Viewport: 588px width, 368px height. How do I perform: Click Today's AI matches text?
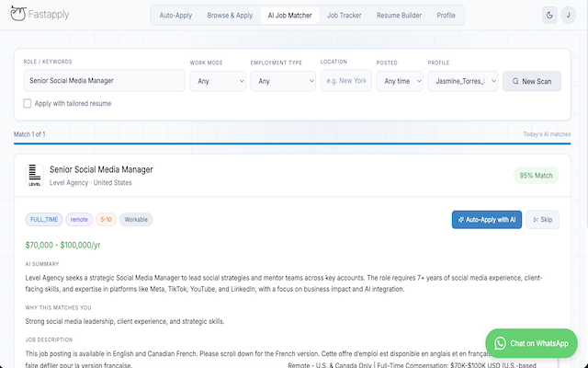click(547, 134)
